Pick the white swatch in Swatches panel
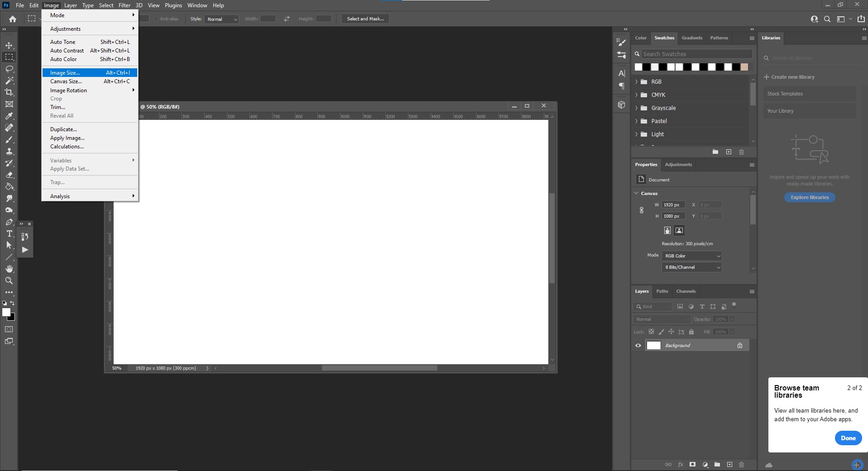This screenshot has width=868, height=471. [x=638, y=67]
